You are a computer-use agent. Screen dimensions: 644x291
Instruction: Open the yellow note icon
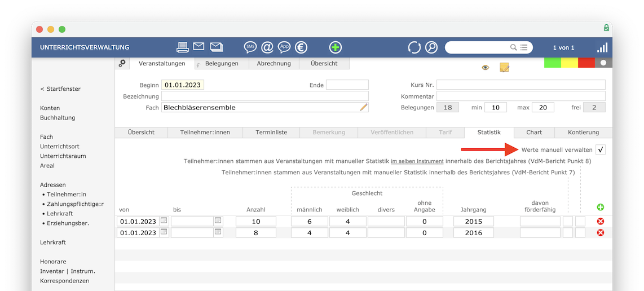tap(504, 68)
